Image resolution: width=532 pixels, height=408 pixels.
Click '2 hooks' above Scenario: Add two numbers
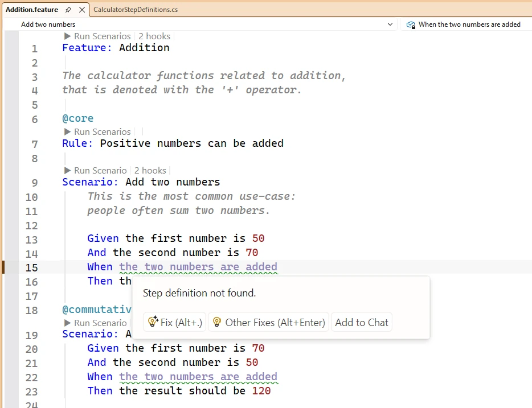pos(150,171)
